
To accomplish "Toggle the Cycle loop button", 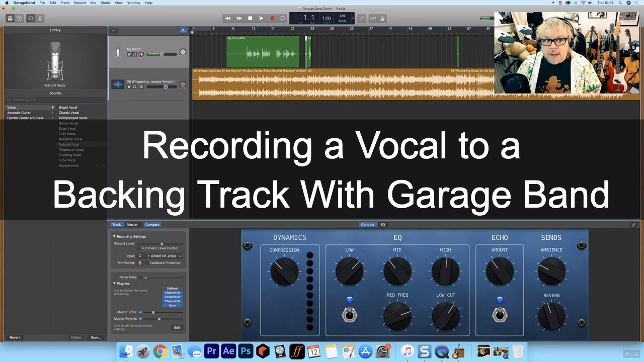I will 283,18.
